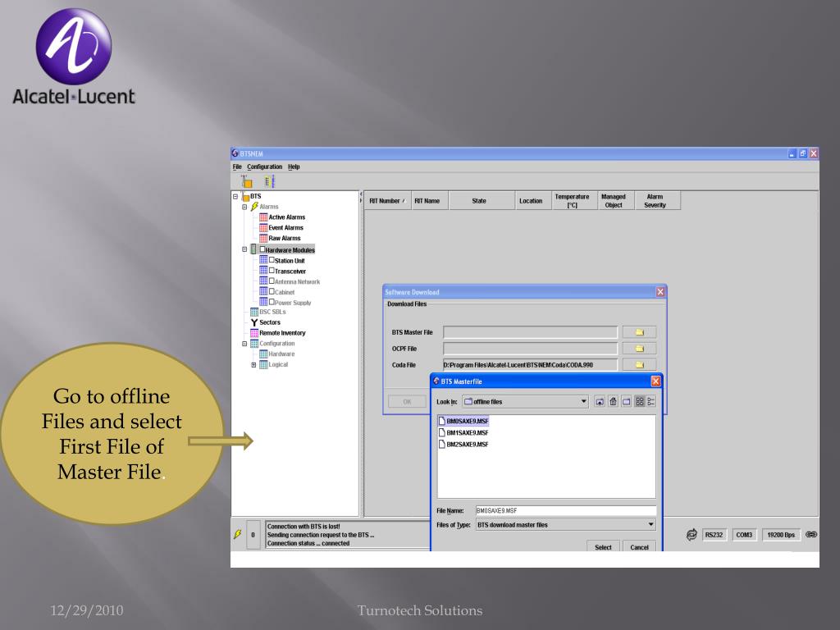The width and height of the screenshot is (840, 630).
Task: Click the Select button in BTS Masterfile
Action: pos(603,547)
